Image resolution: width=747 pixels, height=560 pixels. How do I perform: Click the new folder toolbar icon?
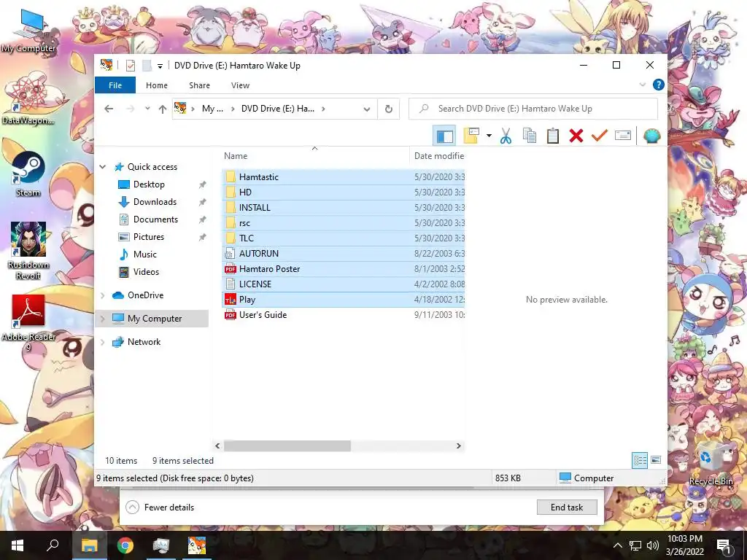click(471, 136)
